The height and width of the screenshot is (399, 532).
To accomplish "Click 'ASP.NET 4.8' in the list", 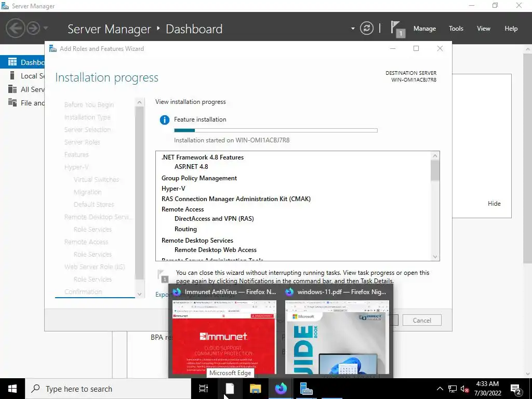I will point(191,167).
